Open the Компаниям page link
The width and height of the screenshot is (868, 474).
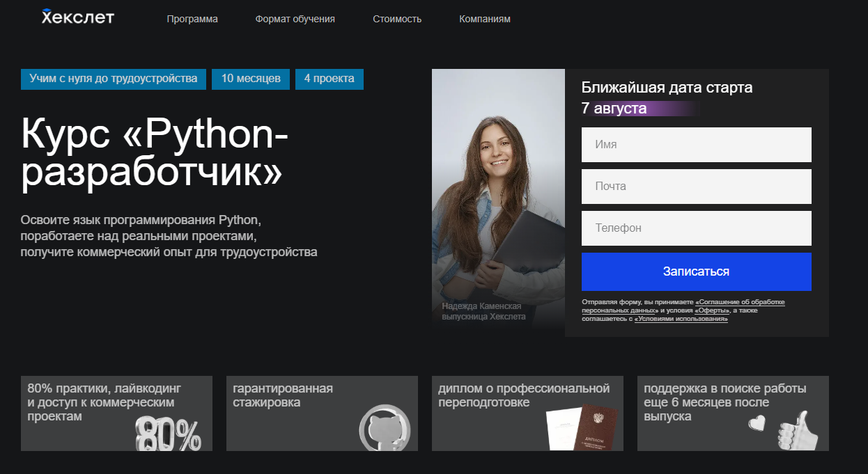[x=485, y=19]
